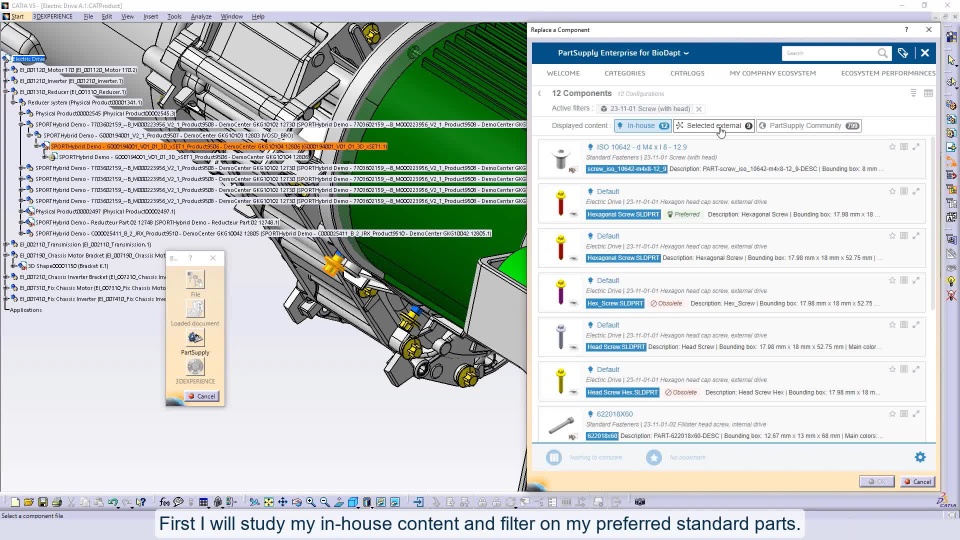960x540 pixels.
Task: Click the What's This help icon
Action: click(141, 502)
